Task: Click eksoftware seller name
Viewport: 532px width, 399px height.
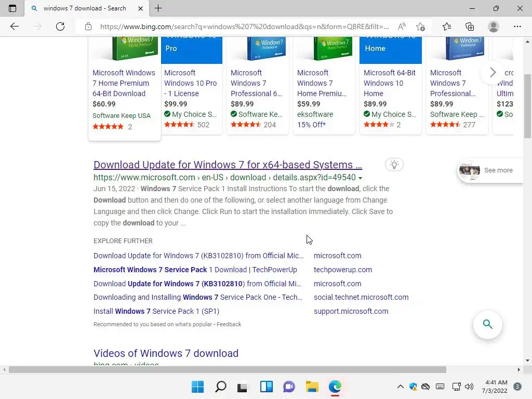Action: pos(315,114)
